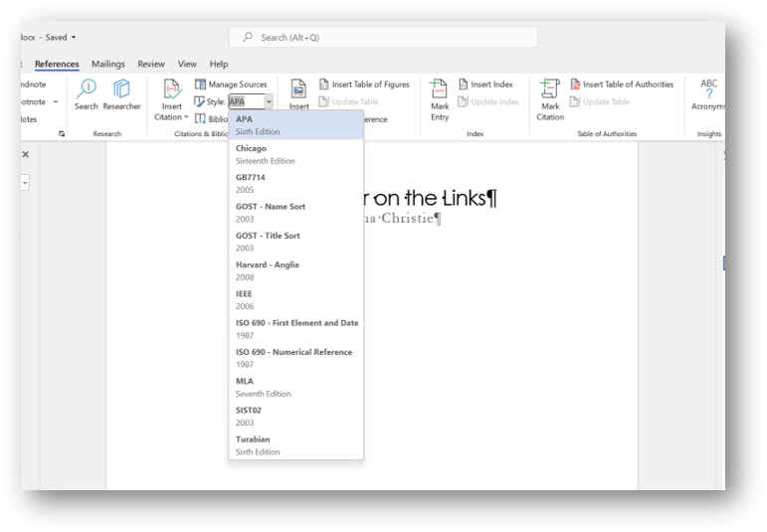767x532 pixels.
Task: Pick ISO 690 - Numerical Reference
Action: [x=295, y=358]
